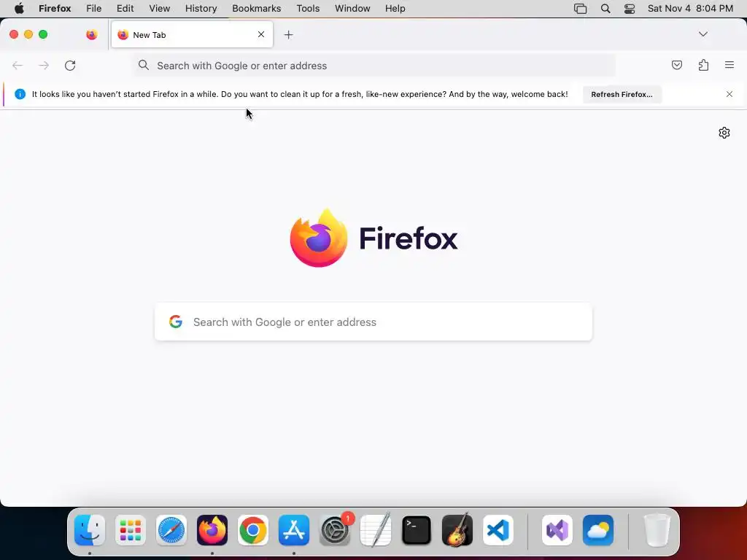Open Visual Studio from the dock

tap(557, 530)
